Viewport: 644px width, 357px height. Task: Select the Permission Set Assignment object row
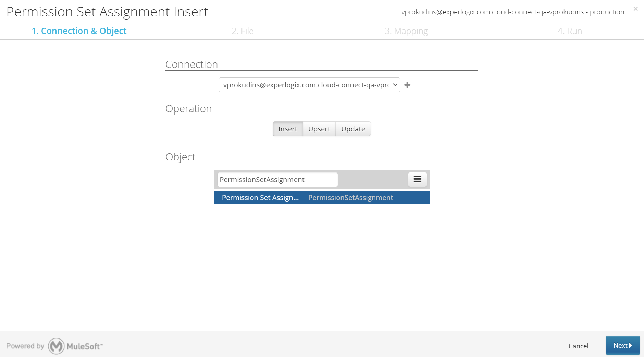(322, 198)
